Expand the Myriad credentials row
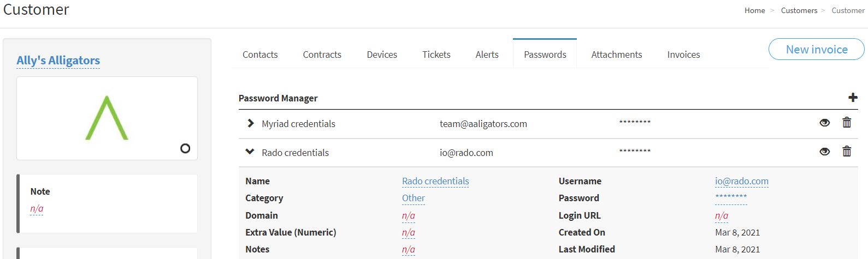Image resolution: width=868 pixels, height=259 pixels. pyautogui.click(x=250, y=123)
